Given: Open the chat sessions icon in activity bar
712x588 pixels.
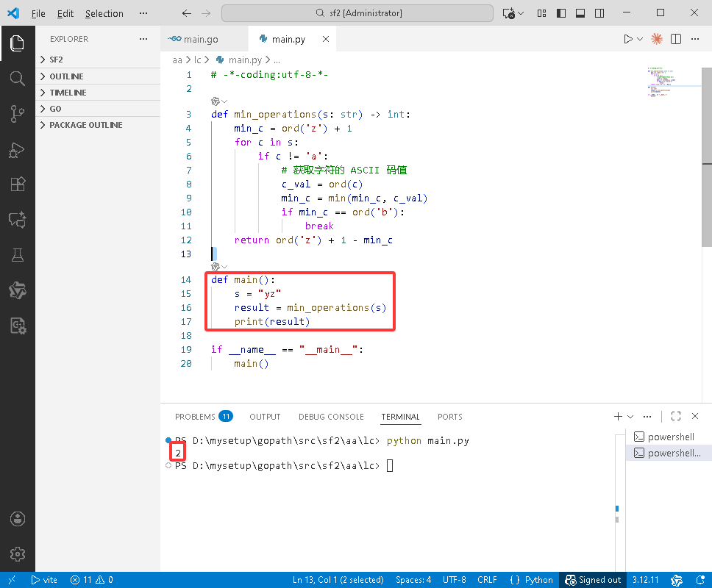Looking at the screenshot, I should point(17,220).
